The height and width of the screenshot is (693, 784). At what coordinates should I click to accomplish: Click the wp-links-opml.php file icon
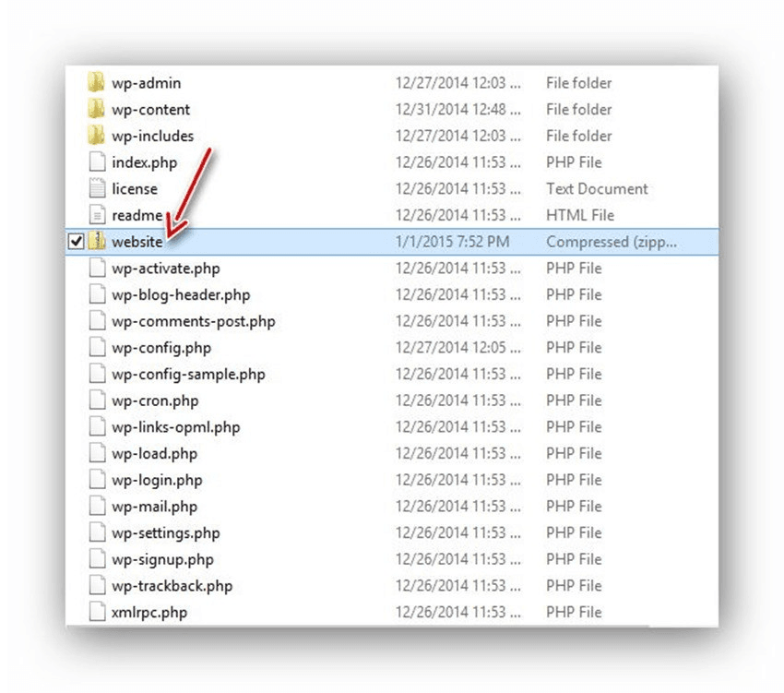[x=97, y=427]
